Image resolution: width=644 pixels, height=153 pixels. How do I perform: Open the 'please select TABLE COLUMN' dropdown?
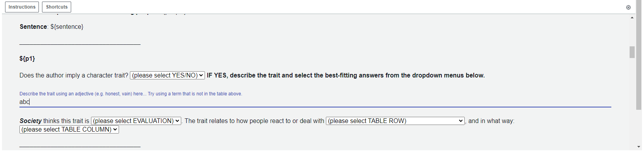click(69, 130)
